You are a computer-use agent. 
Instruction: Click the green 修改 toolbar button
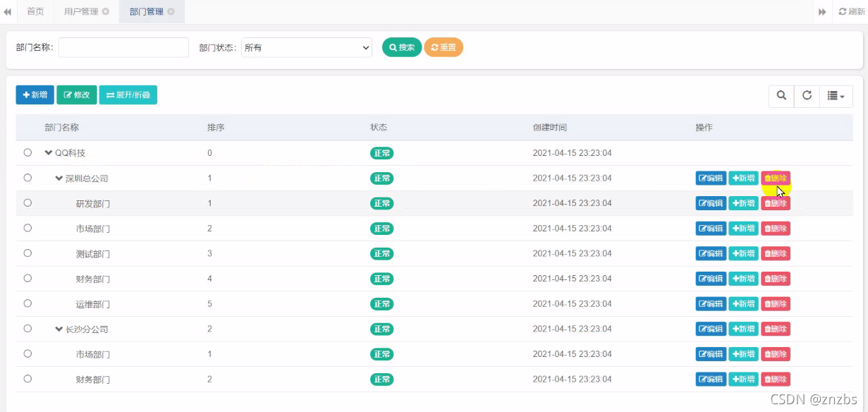pyautogui.click(x=77, y=95)
